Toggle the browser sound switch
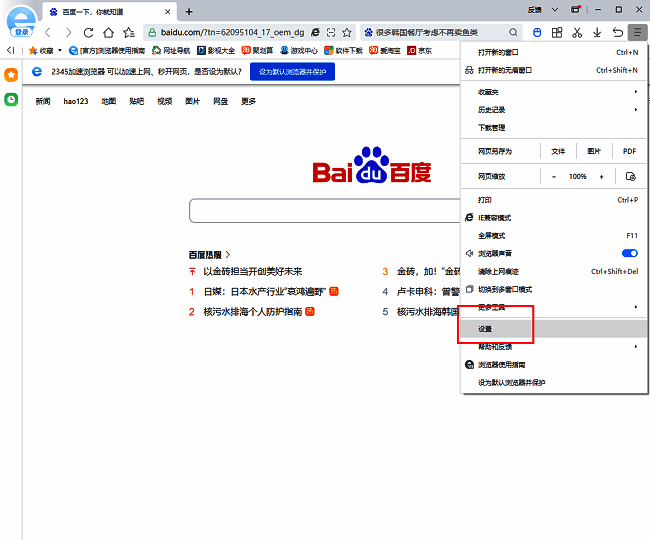 630,253
